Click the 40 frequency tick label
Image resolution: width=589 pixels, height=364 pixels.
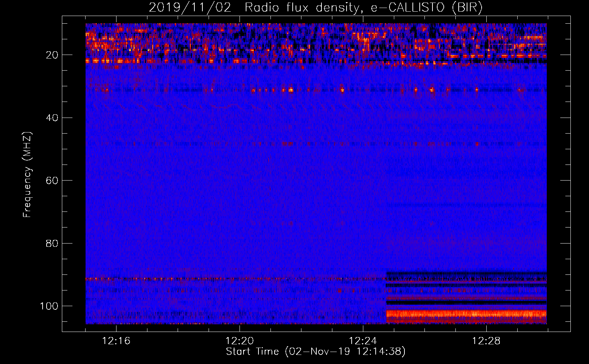click(x=52, y=118)
